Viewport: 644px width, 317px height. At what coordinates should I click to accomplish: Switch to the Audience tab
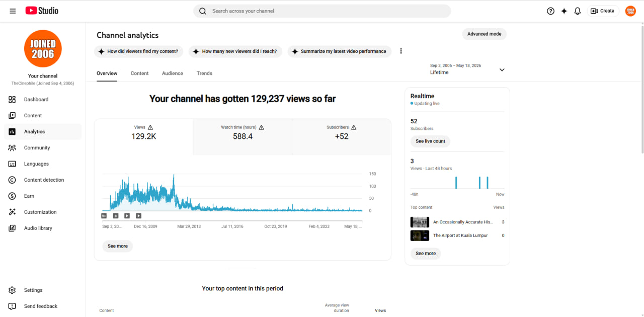click(x=173, y=73)
